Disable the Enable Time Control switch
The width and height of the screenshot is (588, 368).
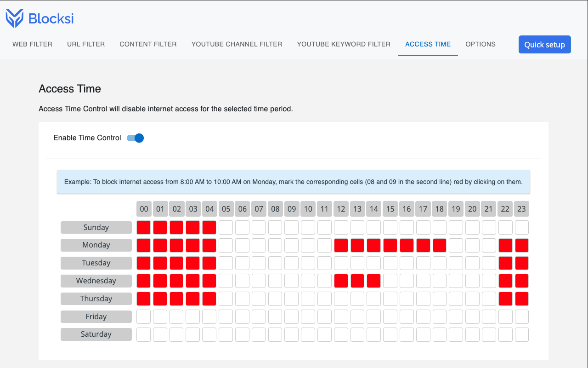(136, 138)
